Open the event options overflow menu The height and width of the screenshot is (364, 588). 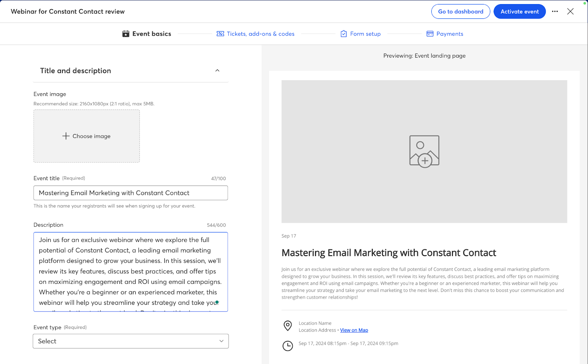coord(555,11)
